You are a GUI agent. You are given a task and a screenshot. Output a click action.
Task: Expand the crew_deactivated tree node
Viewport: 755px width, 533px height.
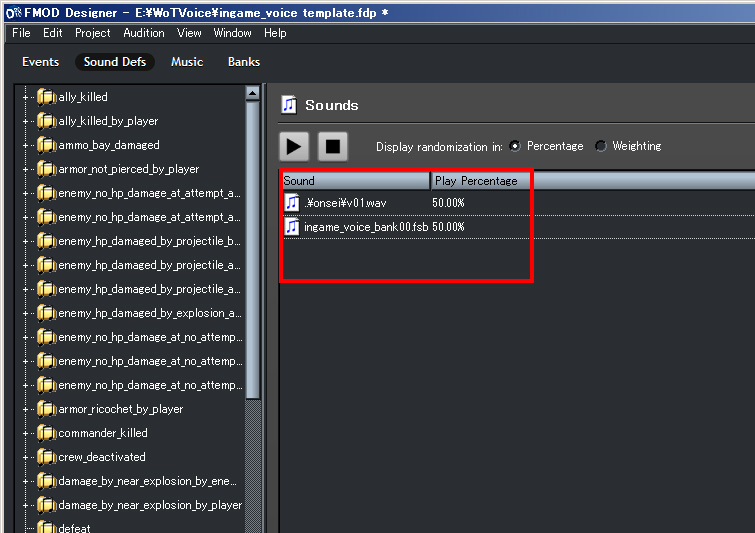click(26, 457)
